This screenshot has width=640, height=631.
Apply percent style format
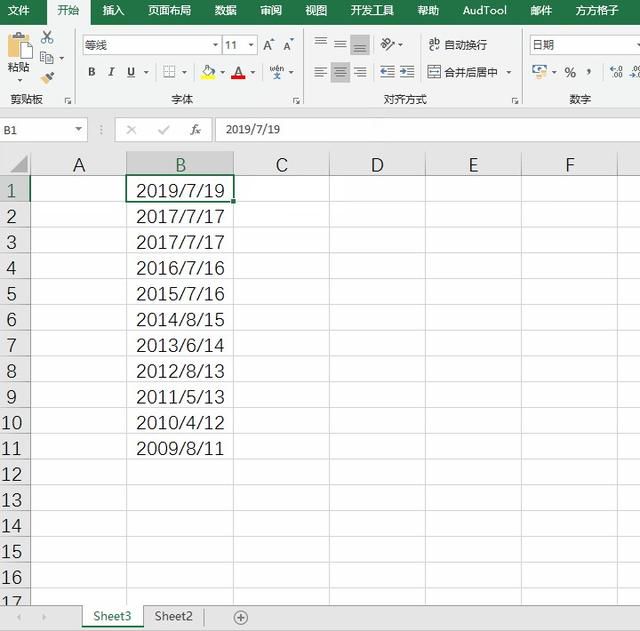pos(570,73)
